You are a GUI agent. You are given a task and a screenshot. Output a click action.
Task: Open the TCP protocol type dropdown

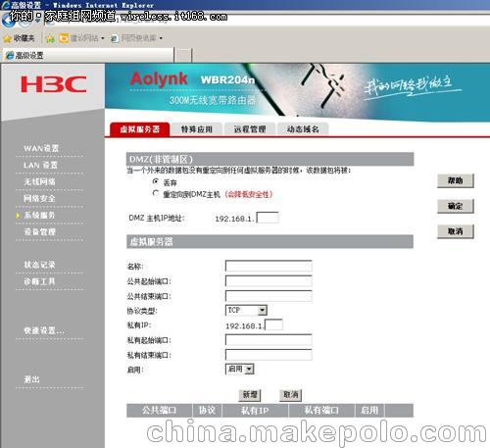tap(246, 310)
